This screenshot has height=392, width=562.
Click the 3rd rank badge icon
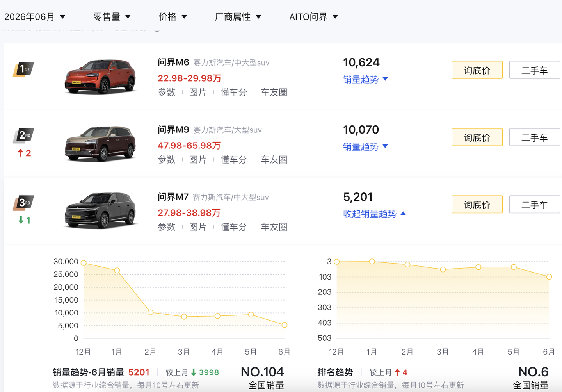pyautogui.click(x=23, y=203)
